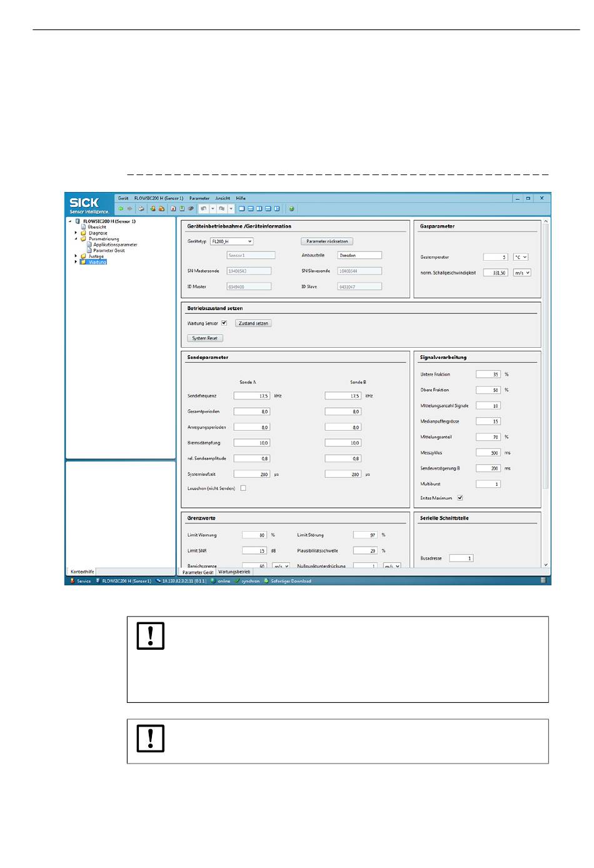Open the FLOWSIC200 H (Sensor 1) menu

click(159, 198)
